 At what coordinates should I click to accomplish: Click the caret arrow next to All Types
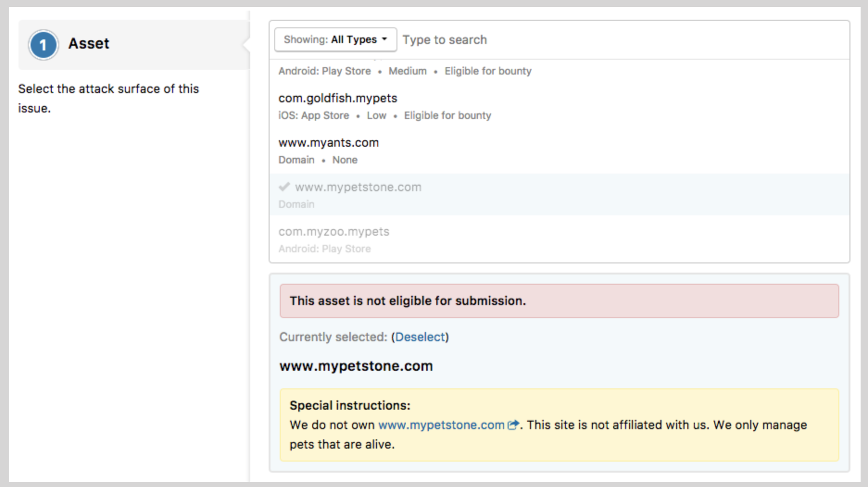[x=384, y=39]
